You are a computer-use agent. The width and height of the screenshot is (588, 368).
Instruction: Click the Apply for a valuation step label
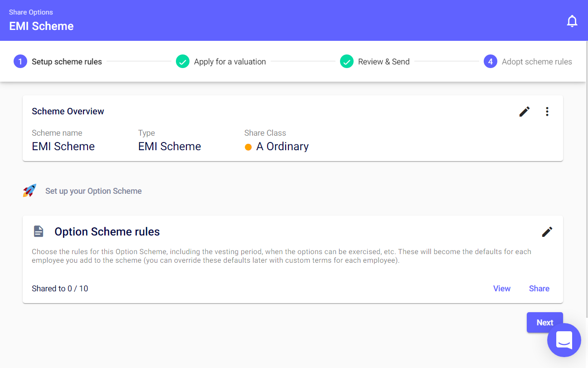[x=229, y=61]
